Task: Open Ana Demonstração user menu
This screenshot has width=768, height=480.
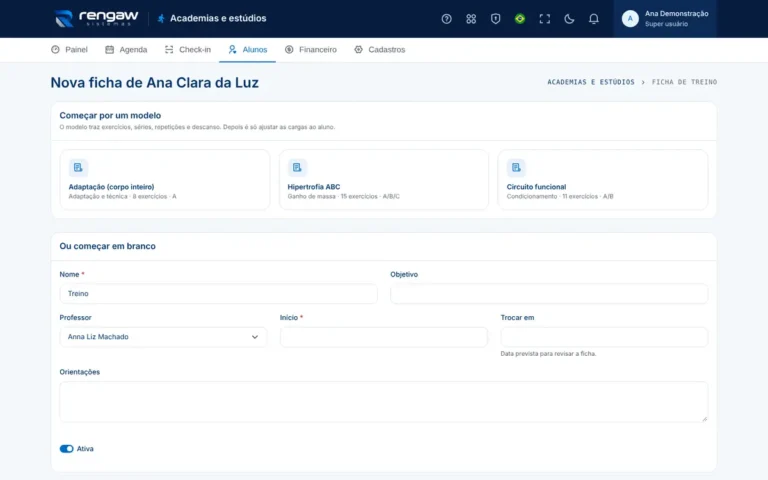Action: pos(665,19)
